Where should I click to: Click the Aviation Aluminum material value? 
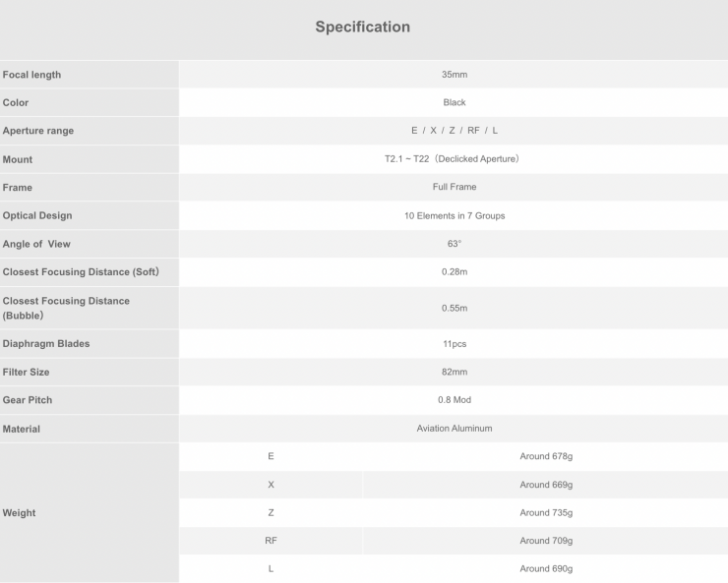tap(454, 429)
